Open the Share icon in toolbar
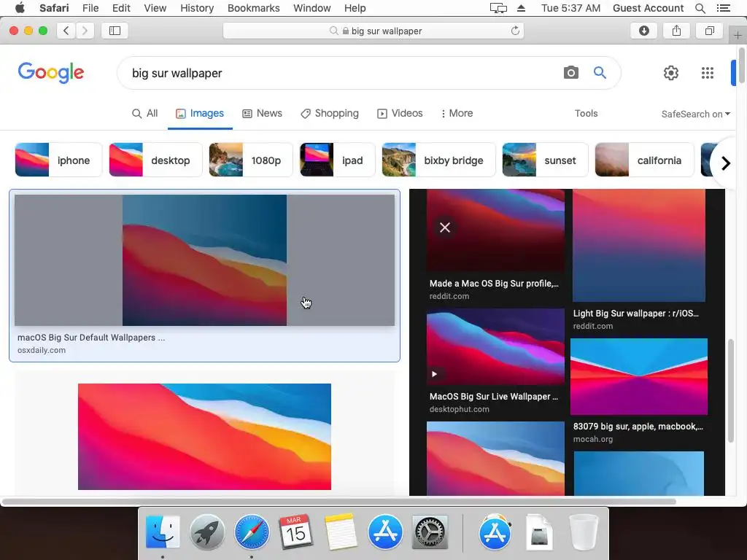The width and height of the screenshot is (747, 560). point(676,31)
